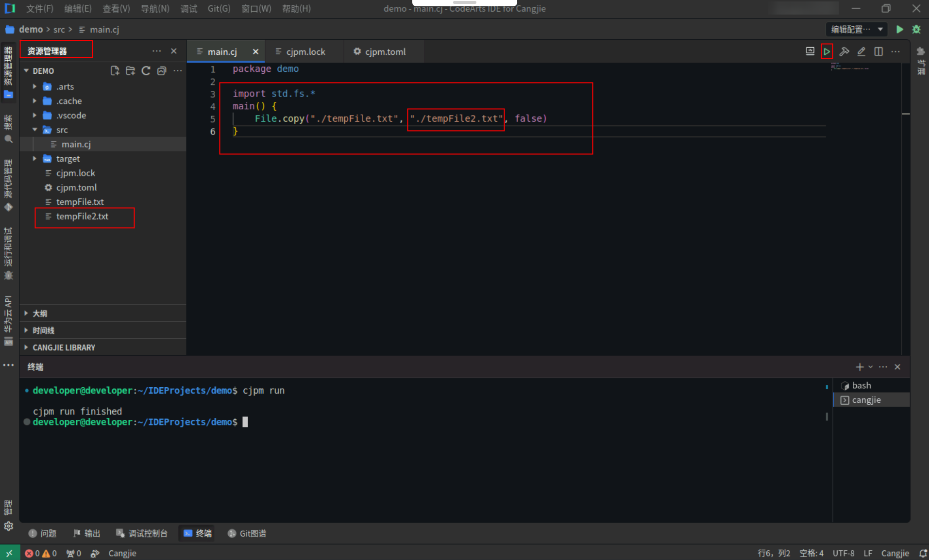Expand the target folder
The width and height of the screenshot is (929, 560).
pos(34,159)
